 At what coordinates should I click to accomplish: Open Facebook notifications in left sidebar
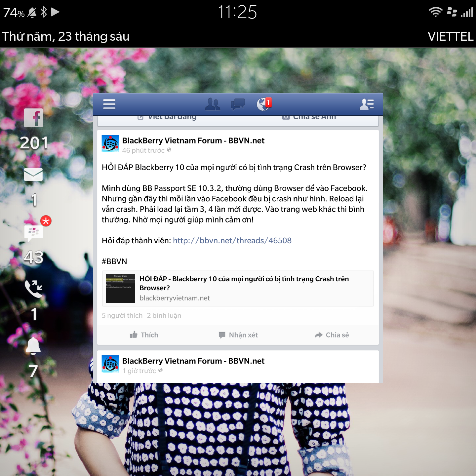(33, 118)
